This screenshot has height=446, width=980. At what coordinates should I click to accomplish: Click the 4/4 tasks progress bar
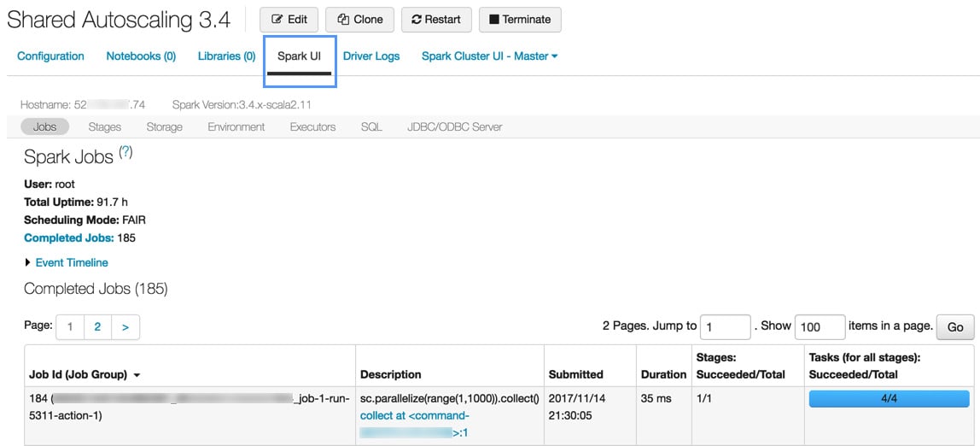[x=889, y=398]
